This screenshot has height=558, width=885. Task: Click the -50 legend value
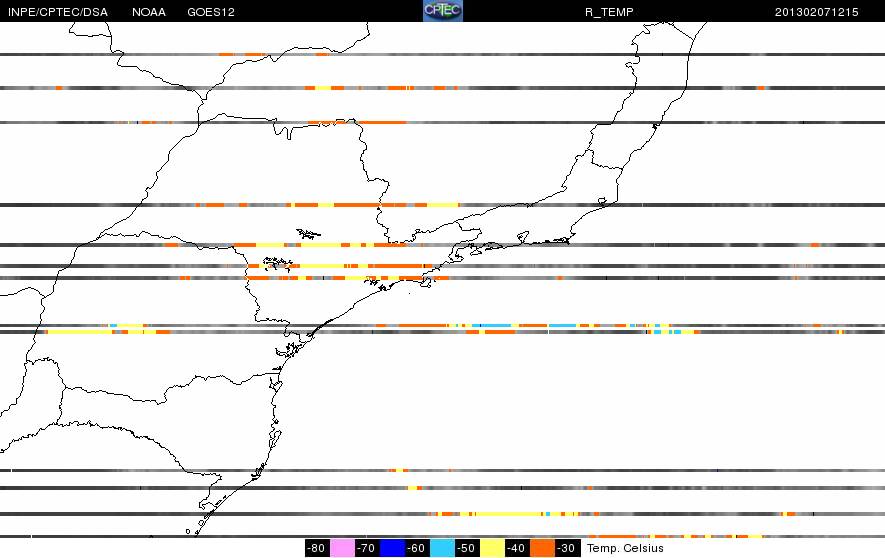[466, 548]
